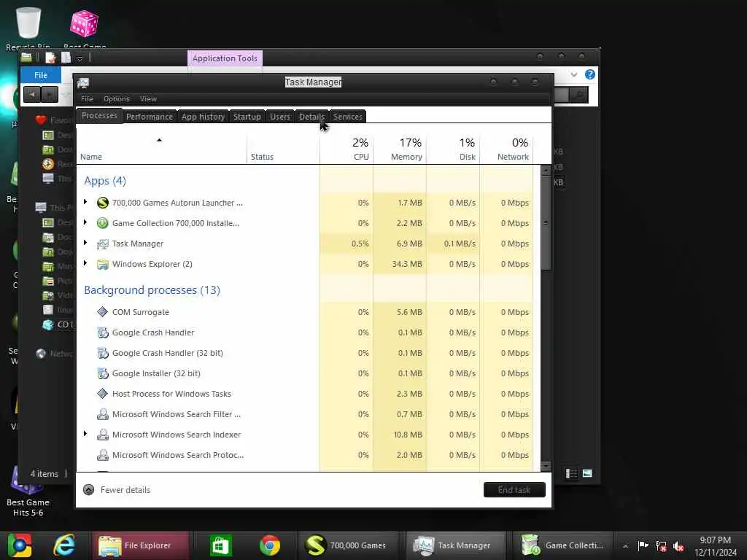Open the View menu in Task Manager
Image resolution: width=747 pixels, height=560 pixels.
coord(148,99)
